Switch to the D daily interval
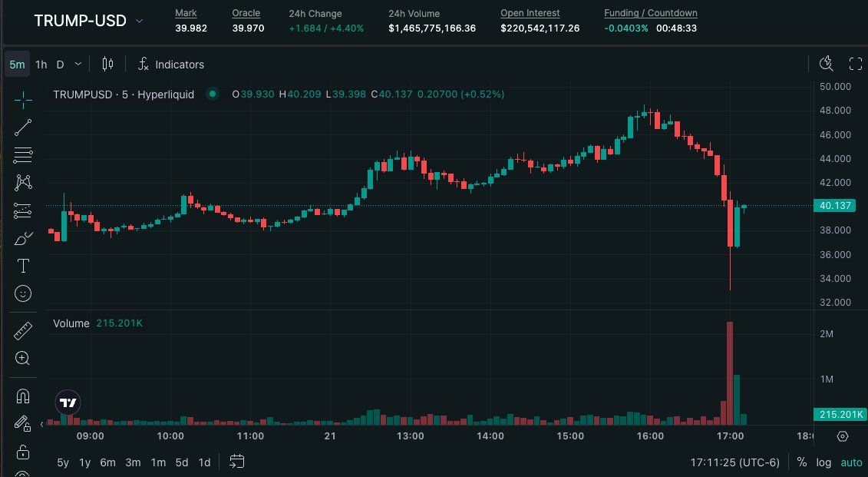 tap(61, 65)
